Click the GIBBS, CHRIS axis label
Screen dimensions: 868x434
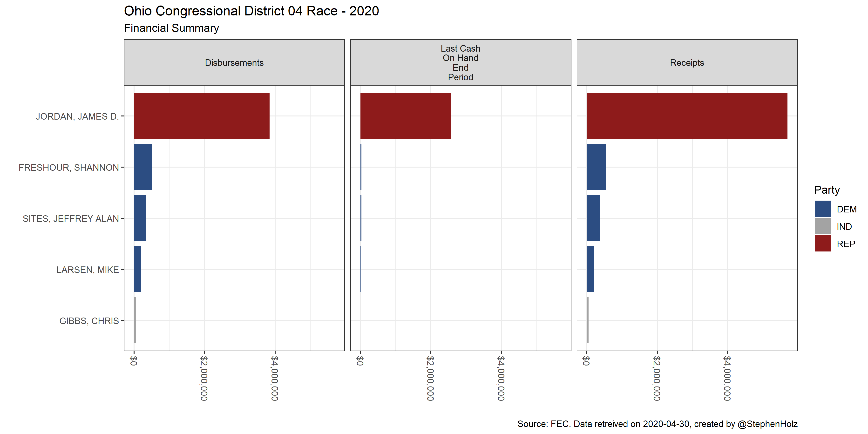tap(89, 321)
